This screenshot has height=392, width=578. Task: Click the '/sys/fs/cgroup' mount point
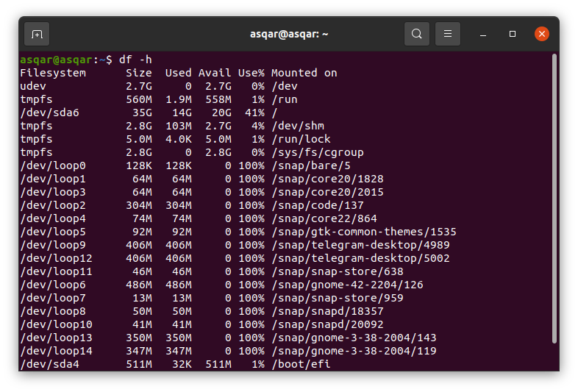pos(318,152)
